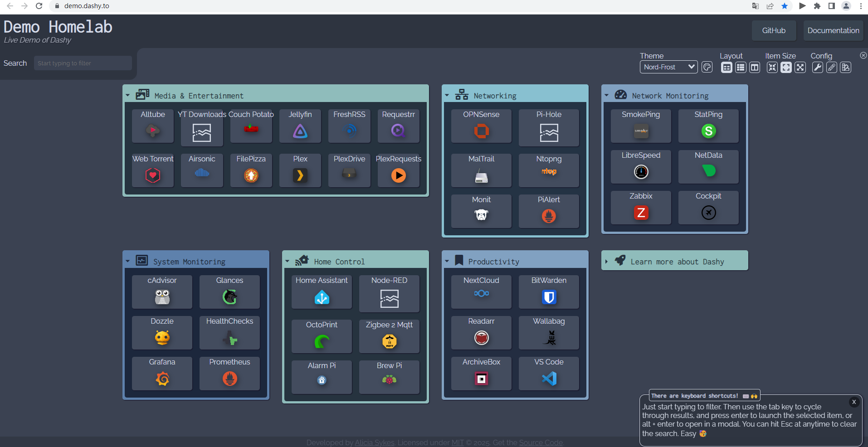Set item size to large
The height and width of the screenshot is (447, 868).
click(x=800, y=68)
